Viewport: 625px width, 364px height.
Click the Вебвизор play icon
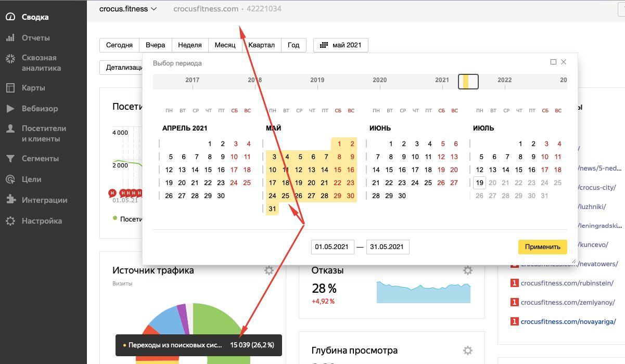pyautogui.click(x=10, y=109)
